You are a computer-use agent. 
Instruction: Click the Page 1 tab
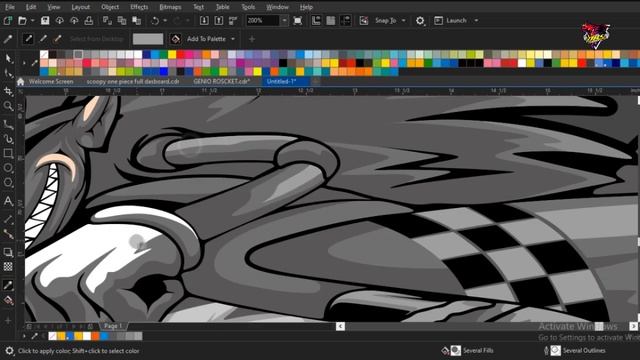[113, 326]
